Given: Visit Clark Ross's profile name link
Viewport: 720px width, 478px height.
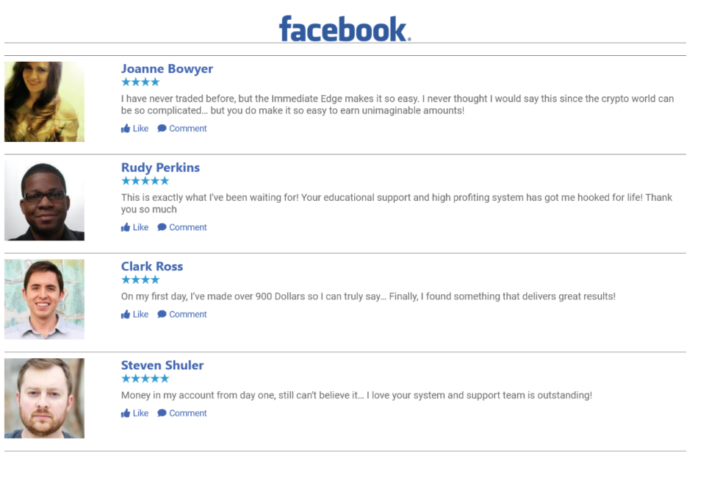Looking at the screenshot, I should [x=152, y=267].
